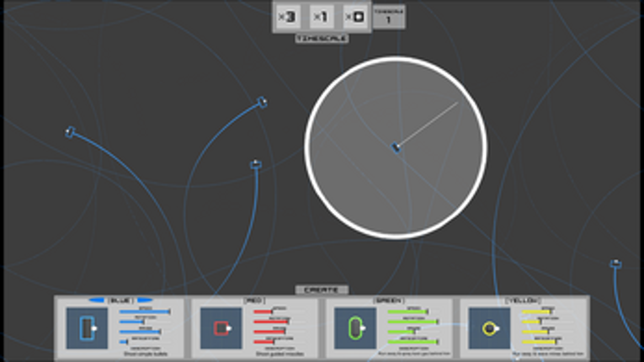Adjust the yellow unit rotation slider
644x362 pixels.
point(531,322)
